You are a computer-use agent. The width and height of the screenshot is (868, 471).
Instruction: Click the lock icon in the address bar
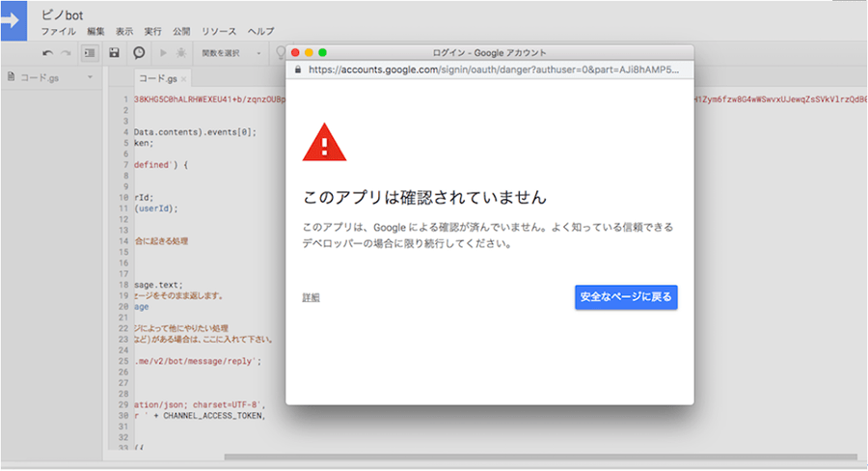[x=298, y=69]
